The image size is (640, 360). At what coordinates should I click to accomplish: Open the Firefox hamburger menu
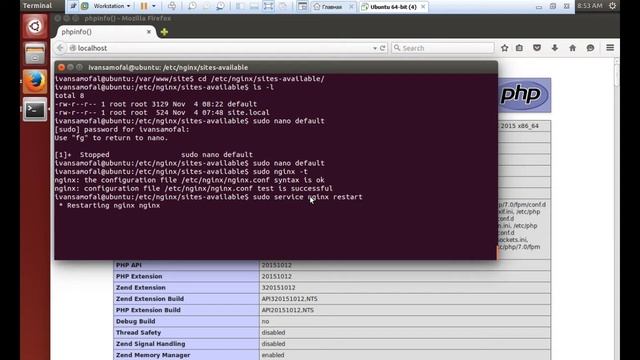click(610, 48)
